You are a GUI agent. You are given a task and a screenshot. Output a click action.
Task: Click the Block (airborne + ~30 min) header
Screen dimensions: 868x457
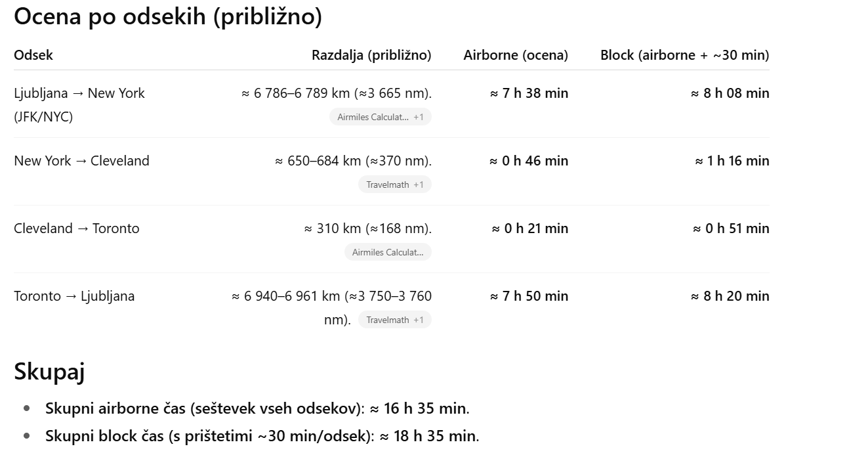point(685,55)
